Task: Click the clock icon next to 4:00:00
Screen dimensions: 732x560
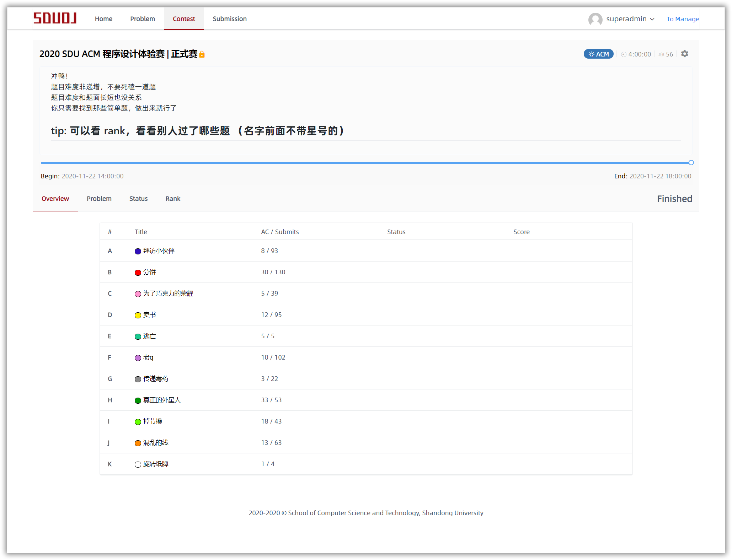Action: point(624,54)
